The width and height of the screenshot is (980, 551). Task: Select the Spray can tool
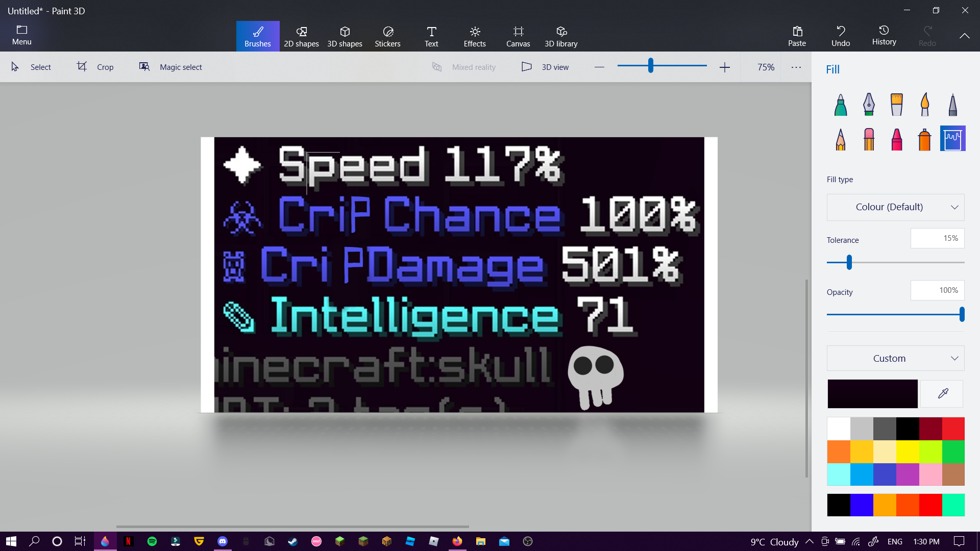(x=925, y=139)
